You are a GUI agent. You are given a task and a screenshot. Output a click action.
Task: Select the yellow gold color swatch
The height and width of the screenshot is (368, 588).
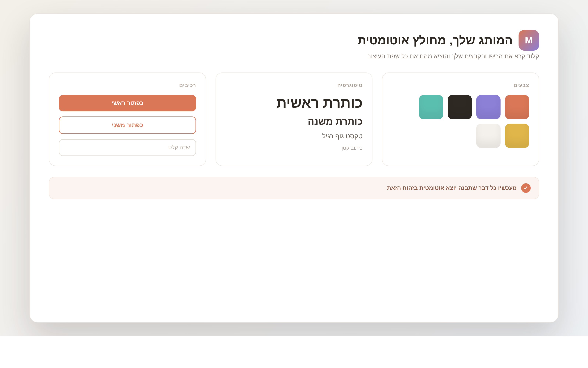tap(517, 136)
